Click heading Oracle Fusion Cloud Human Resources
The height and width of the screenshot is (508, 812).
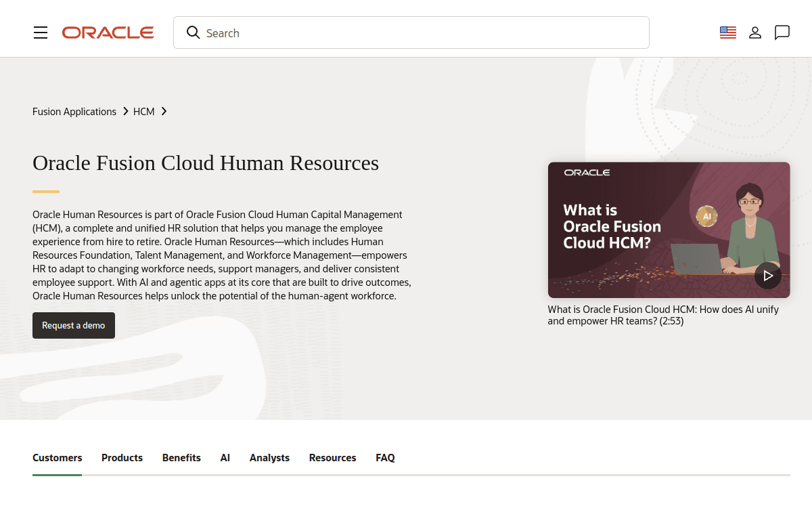click(206, 163)
